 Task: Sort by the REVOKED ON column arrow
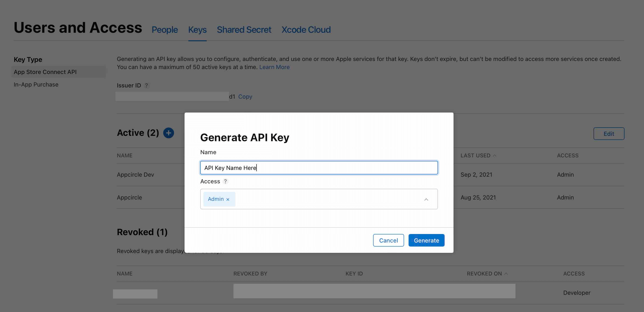(x=506, y=274)
